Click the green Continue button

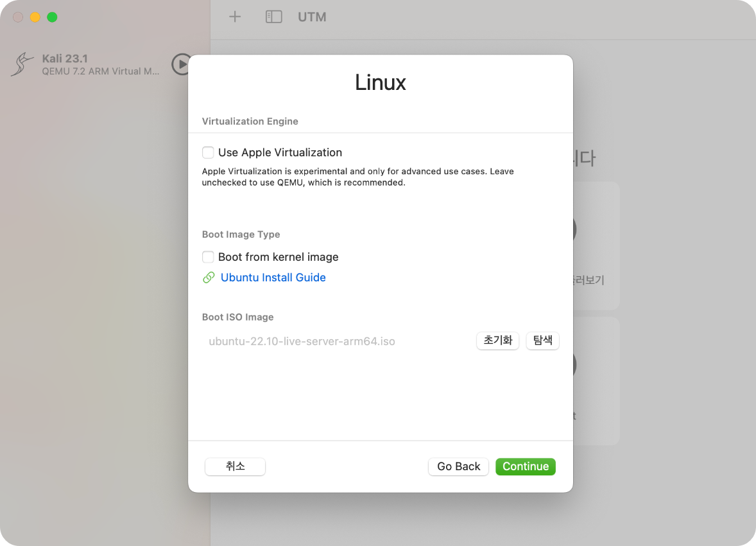coord(526,466)
